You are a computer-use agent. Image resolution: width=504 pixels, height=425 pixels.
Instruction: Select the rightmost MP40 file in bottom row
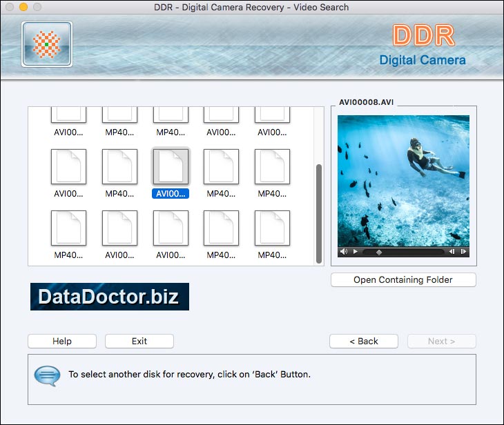pyautogui.click(x=272, y=229)
